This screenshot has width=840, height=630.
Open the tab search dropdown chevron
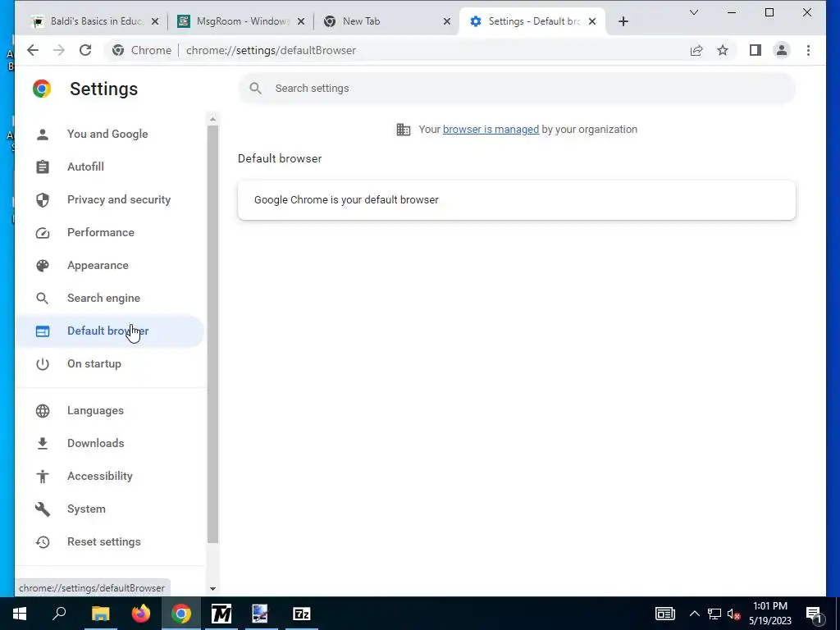point(694,12)
